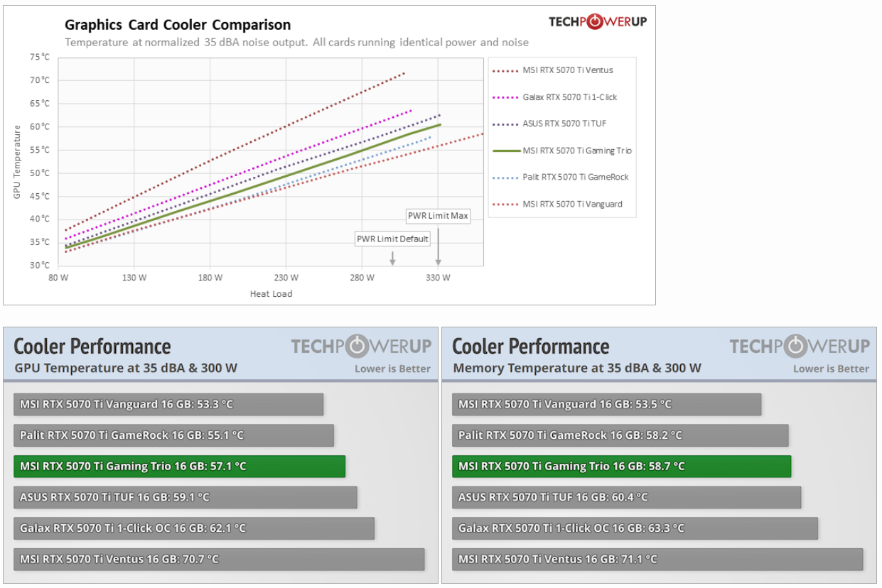Select the Palit GameRock 58.2 °C bar

click(x=620, y=435)
